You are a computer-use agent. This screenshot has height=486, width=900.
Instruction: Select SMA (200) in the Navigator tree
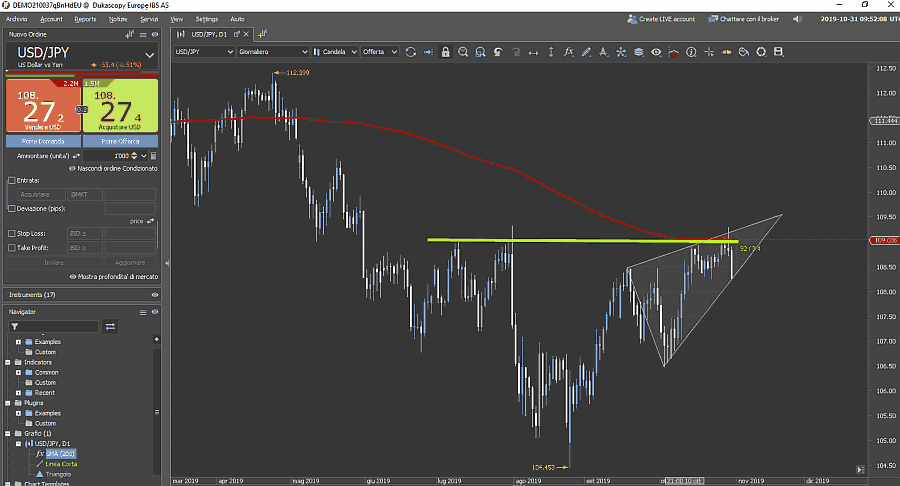point(59,453)
